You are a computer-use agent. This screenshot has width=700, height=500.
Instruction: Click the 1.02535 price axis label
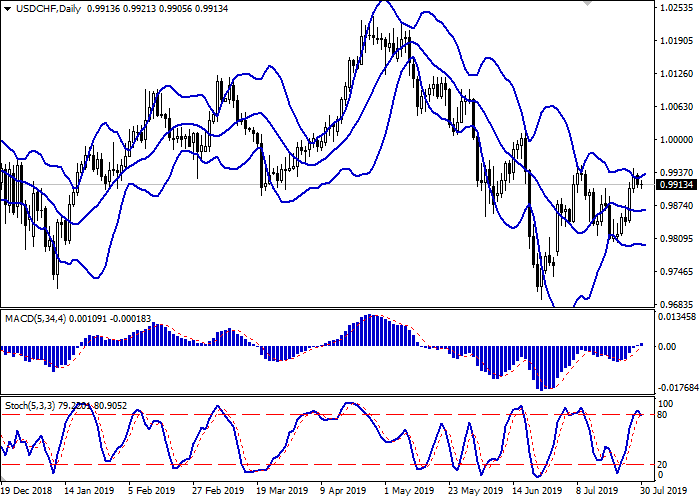tap(672, 8)
